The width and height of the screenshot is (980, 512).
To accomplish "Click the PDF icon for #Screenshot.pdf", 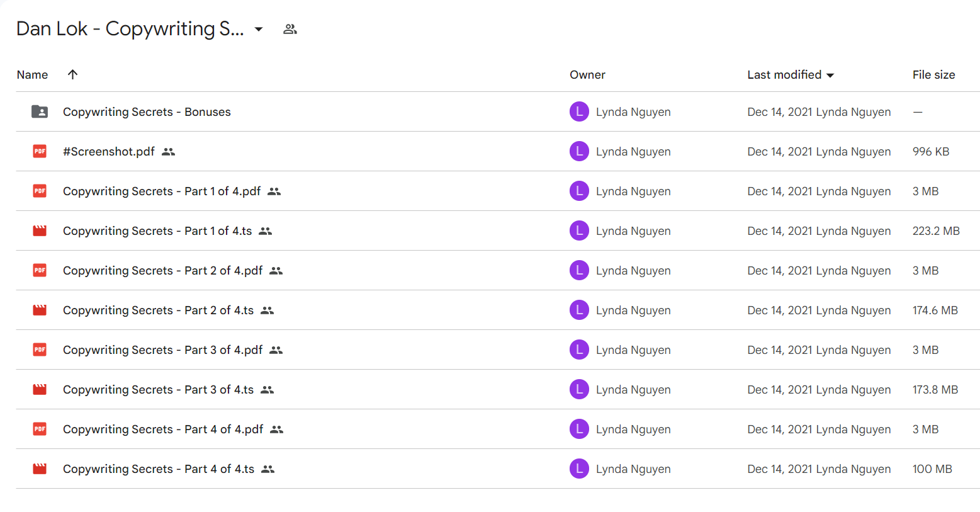I will click(40, 151).
